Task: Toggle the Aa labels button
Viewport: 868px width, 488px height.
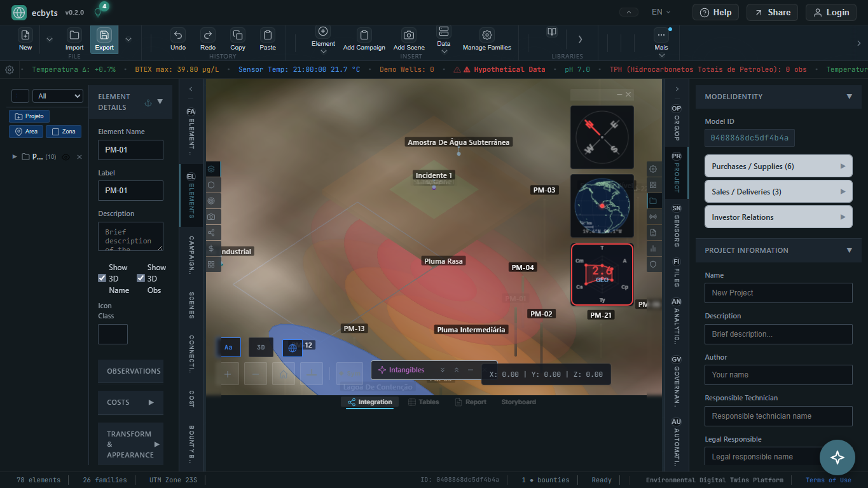Action: click(228, 348)
